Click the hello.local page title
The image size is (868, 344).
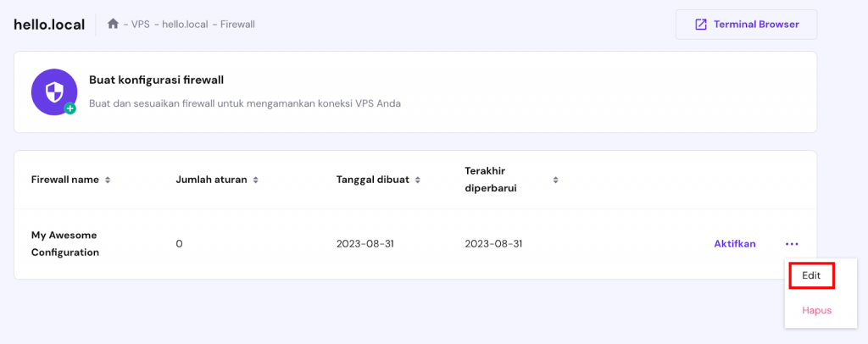[x=49, y=25]
